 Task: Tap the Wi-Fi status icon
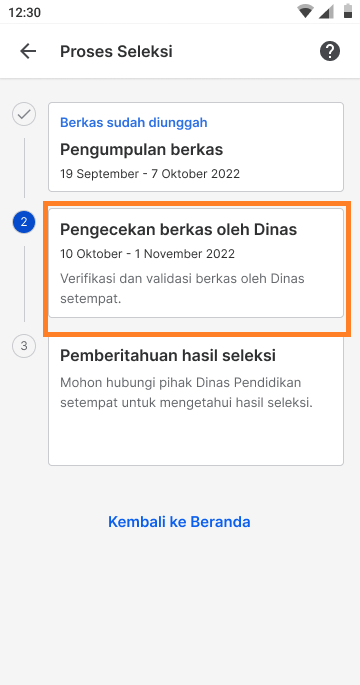(x=305, y=12)
